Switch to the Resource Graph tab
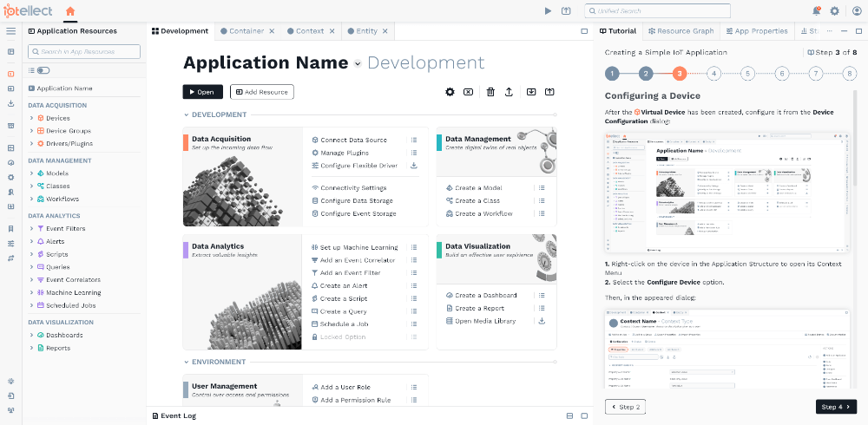The width and height of the screenshot is (868, 425). coord(680,31)
